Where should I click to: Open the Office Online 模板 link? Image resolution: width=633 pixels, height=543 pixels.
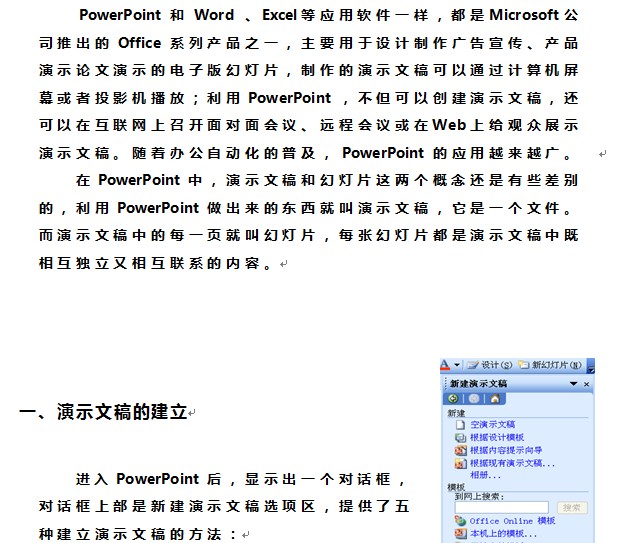click(x=512, y=521)
